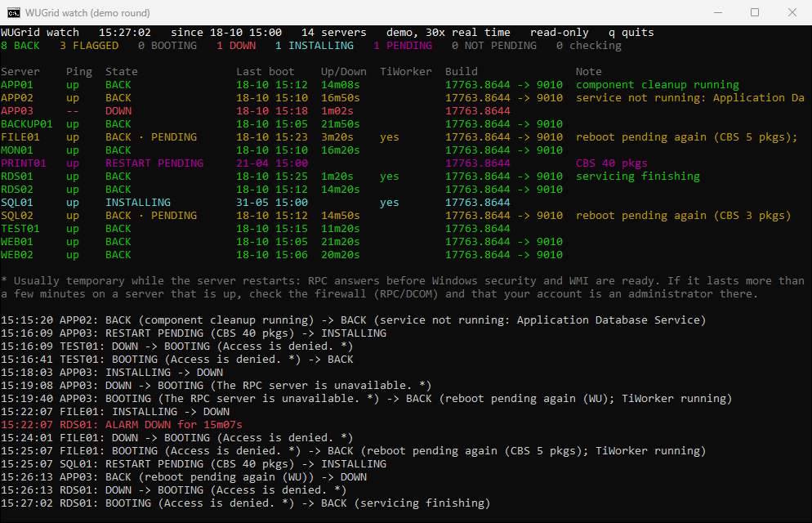812x523 pixels.
Task: Select the '3 FLAGGED' status count
Action: coord(89,46)
